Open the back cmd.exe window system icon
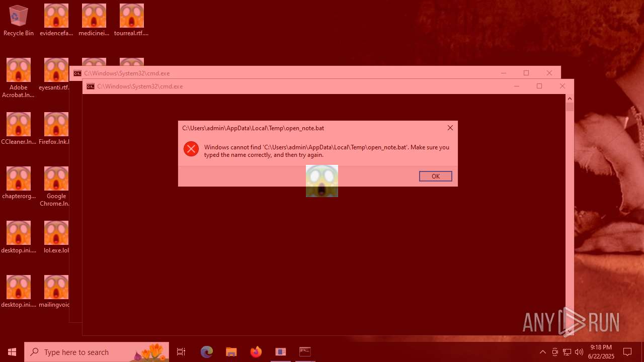This screenshot has width=644, height=362. [x=77, y=73]
